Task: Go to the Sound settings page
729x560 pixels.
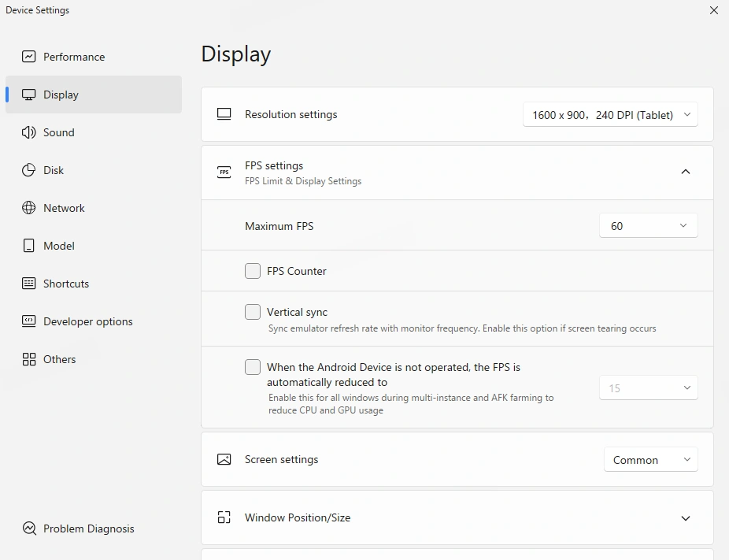Action: (94, 132)
